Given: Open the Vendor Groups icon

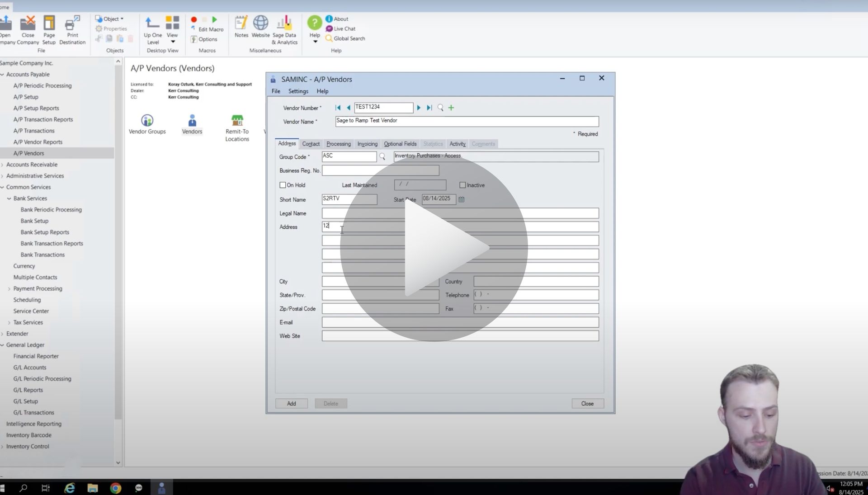Looking at the screenshot, I should click(x=147, y=123).
